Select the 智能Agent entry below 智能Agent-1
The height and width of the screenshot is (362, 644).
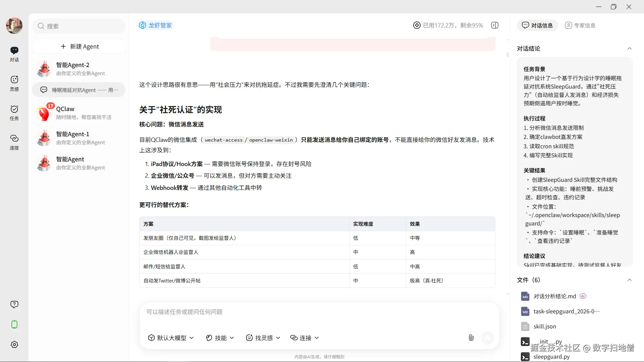pyautogui.click(x=79, y=163)
